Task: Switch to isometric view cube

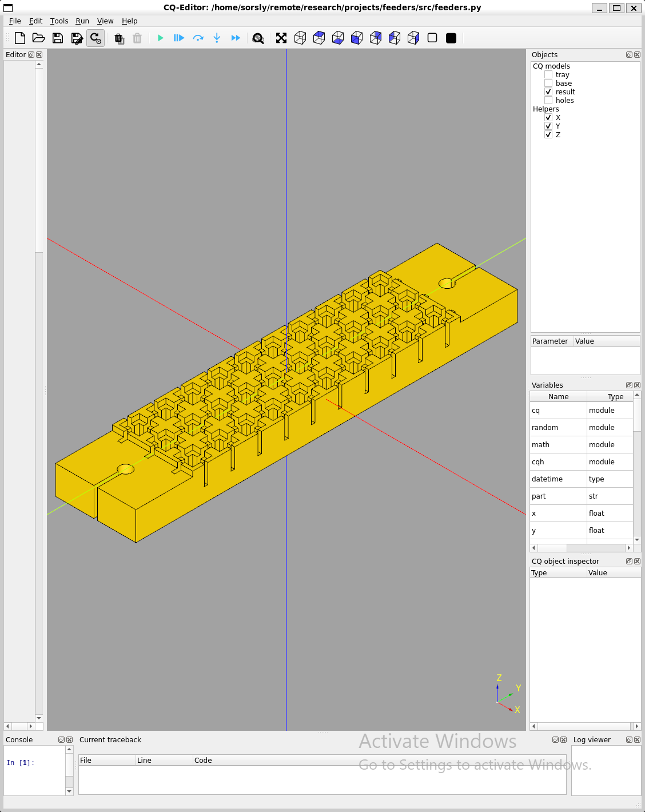Action: point(300,38)
